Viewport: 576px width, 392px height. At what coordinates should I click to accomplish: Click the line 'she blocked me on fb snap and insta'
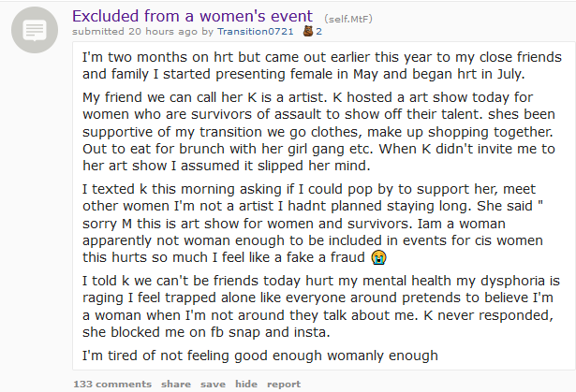coord(206,332)
